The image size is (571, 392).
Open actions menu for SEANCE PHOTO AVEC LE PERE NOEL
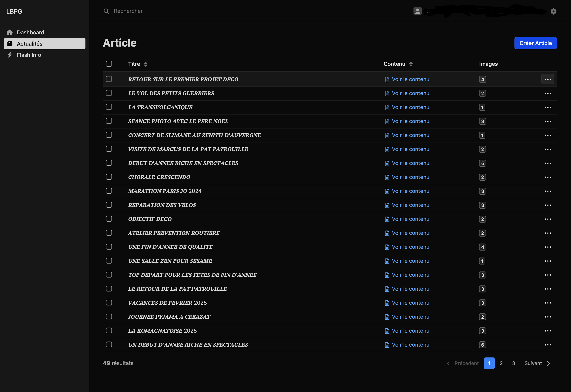(548, 121)
